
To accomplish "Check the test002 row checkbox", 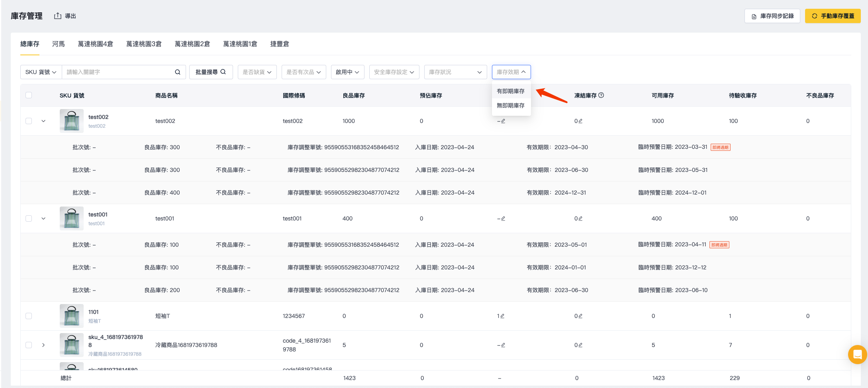I will click(29, 121).
